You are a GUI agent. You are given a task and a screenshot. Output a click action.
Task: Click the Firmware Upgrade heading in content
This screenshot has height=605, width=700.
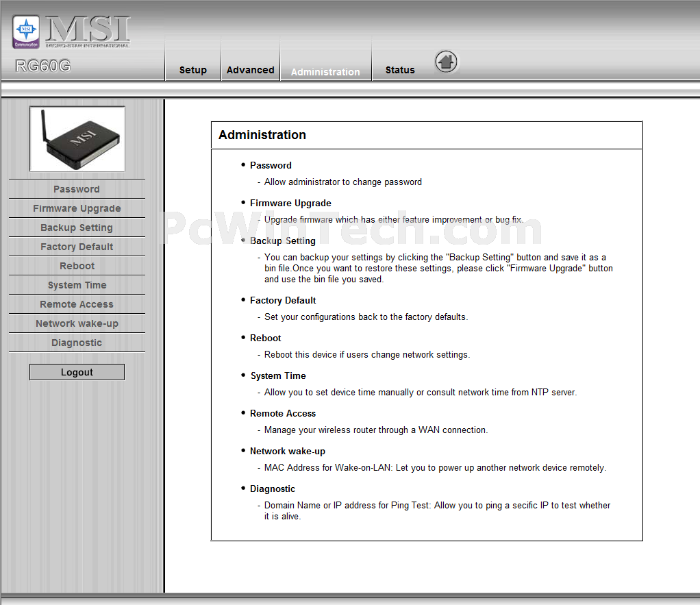(x=290, y=203)
